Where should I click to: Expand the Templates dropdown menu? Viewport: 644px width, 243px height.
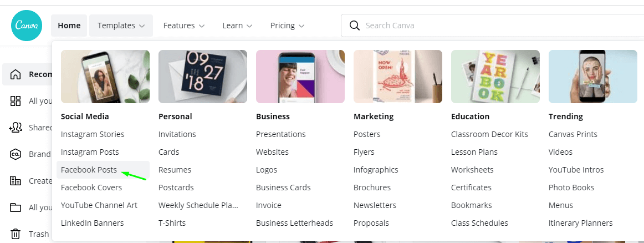coord(121,26)
